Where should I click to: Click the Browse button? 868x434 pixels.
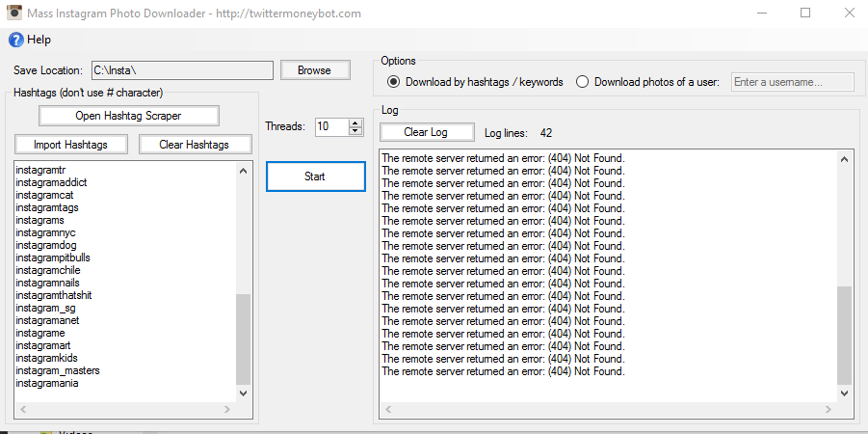(x=314, y=70)
